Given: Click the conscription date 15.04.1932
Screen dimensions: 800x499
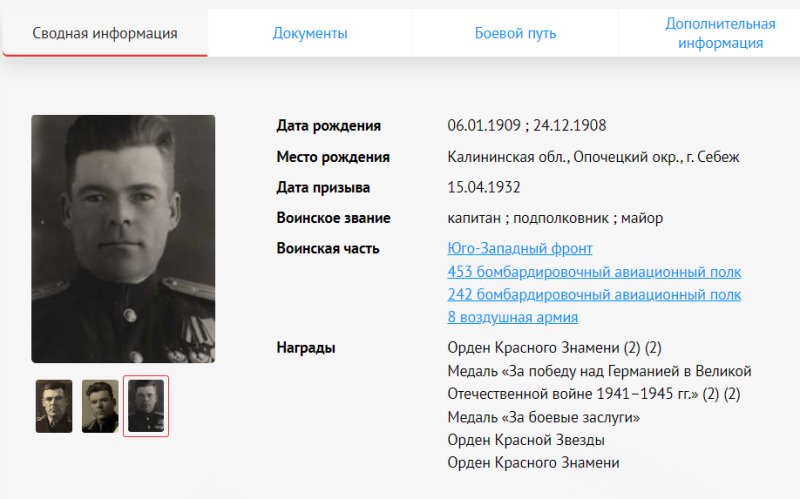Looking at the screenshot, I should [x=484, y=187].
